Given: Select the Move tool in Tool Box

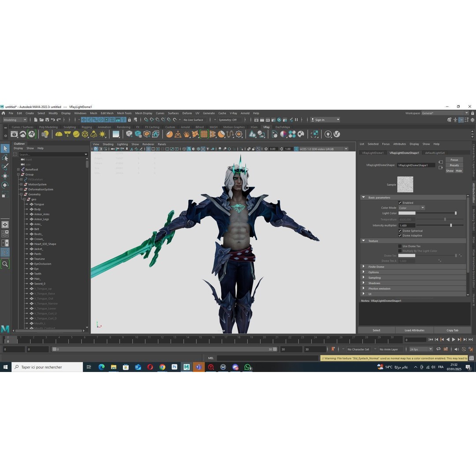Looking at the screenshot, I should (5, 176).
